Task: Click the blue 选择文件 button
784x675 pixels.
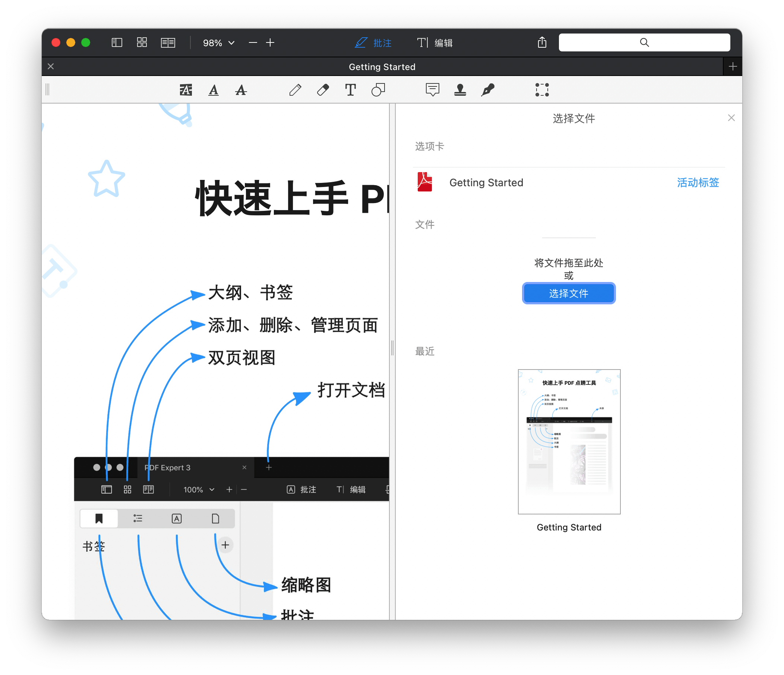Action: (x=568, y=294)
